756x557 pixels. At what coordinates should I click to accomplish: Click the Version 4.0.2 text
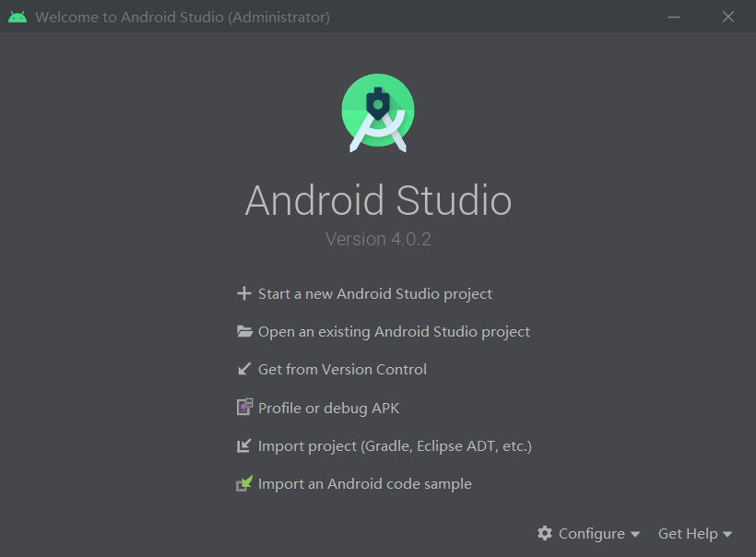click(378, 238)
